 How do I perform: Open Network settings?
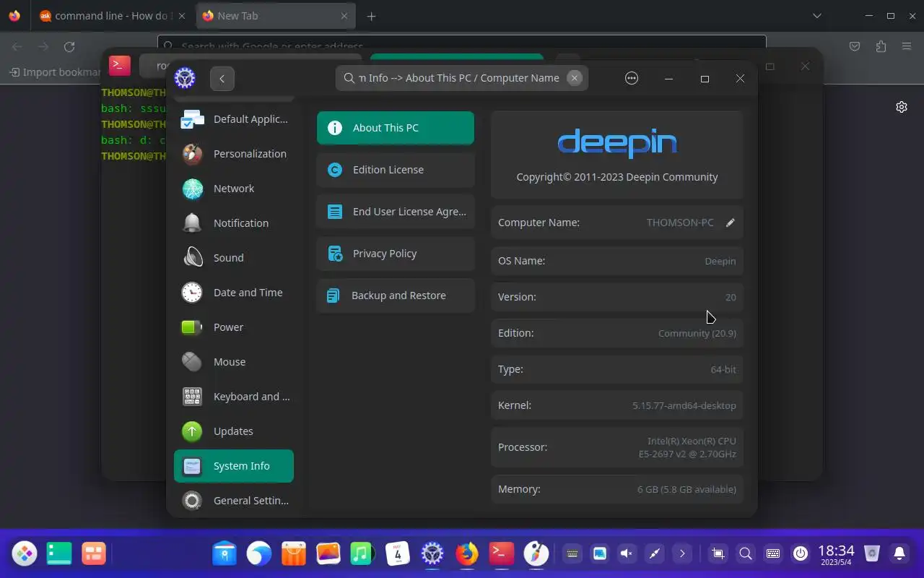234,189
